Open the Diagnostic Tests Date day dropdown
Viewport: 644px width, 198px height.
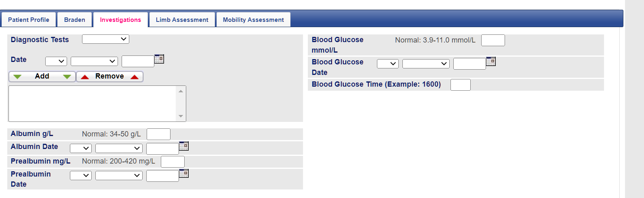click(x=56, y=61)
